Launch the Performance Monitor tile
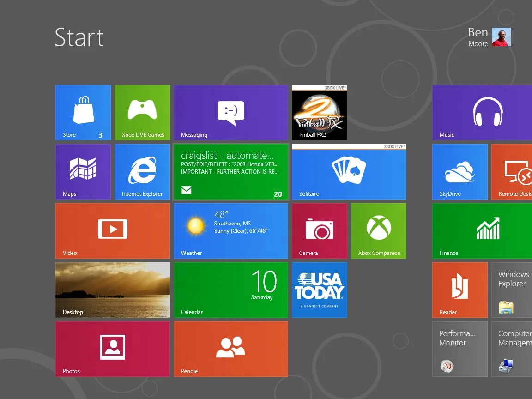Screen dimensions: 532x399 pyautogui.click(x=460, y=349)
